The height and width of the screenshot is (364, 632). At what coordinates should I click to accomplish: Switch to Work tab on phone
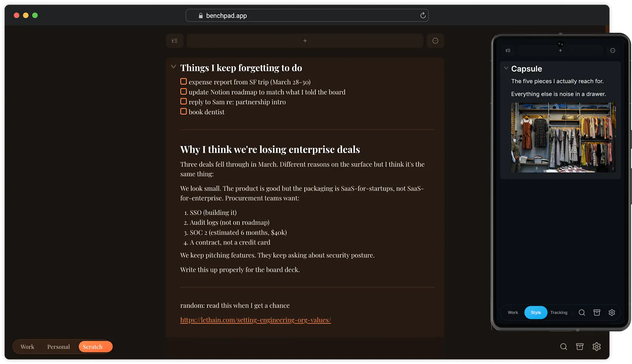pyautogui.click(x=513, y=313)
